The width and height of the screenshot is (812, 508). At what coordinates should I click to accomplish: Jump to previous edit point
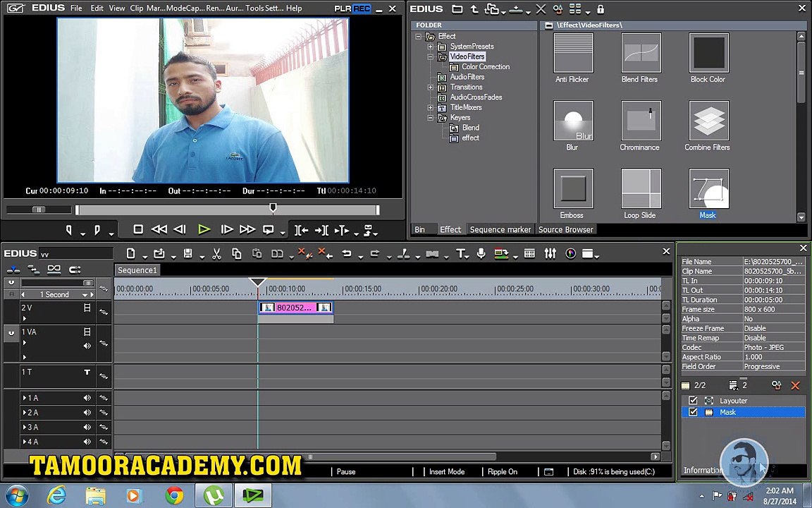point(302,230)
